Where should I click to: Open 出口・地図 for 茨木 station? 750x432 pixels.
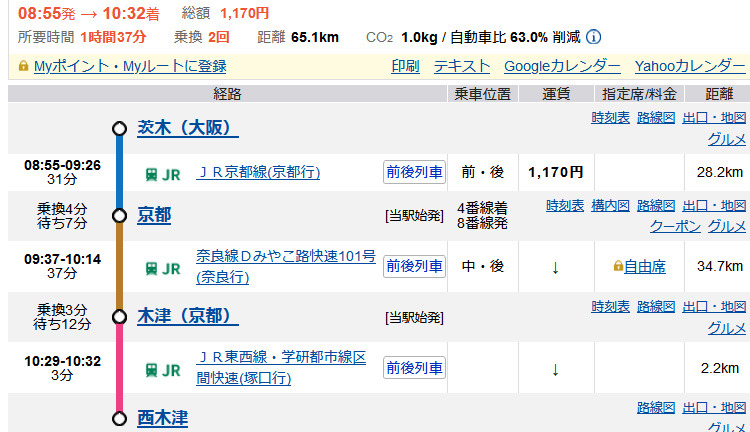(714, 117)
